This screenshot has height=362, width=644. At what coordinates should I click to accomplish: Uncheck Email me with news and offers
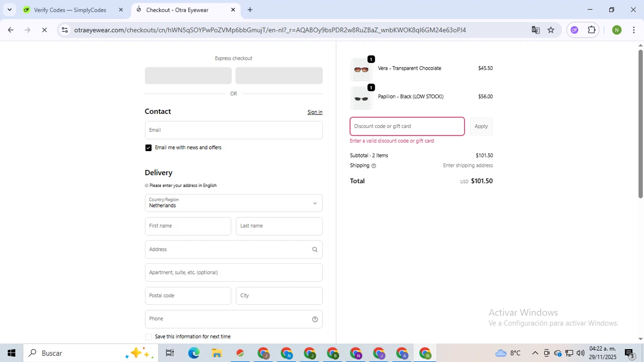pos(149,148)
